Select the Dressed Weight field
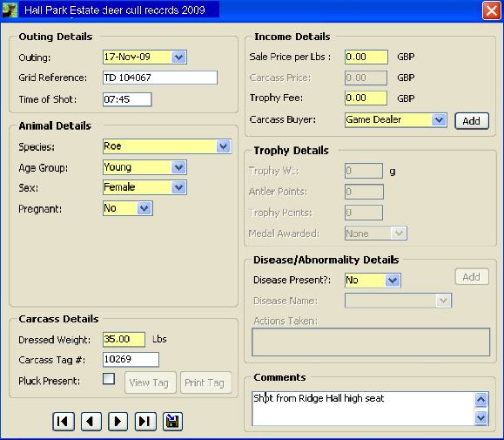 (124, 339)
